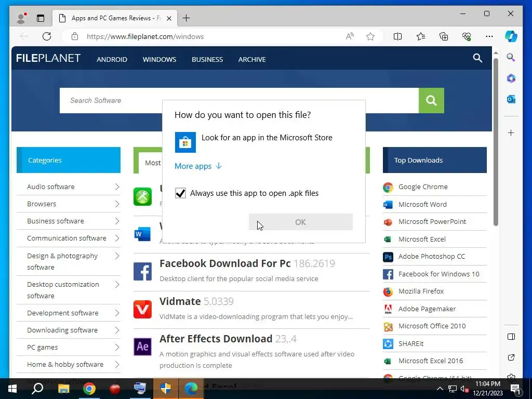This screenshot has height=399, width=532.
Task: View site information lock icon
Action: (x=75, y=36)
